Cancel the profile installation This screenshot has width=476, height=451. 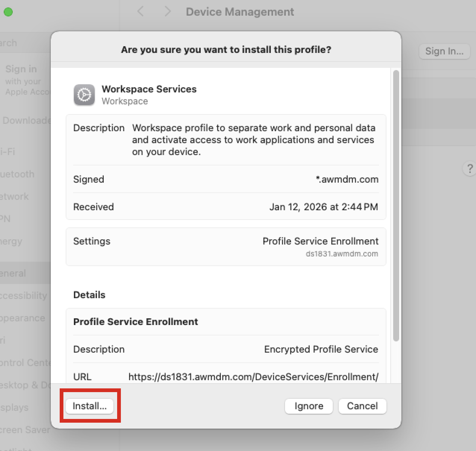[x=362, y=406]
